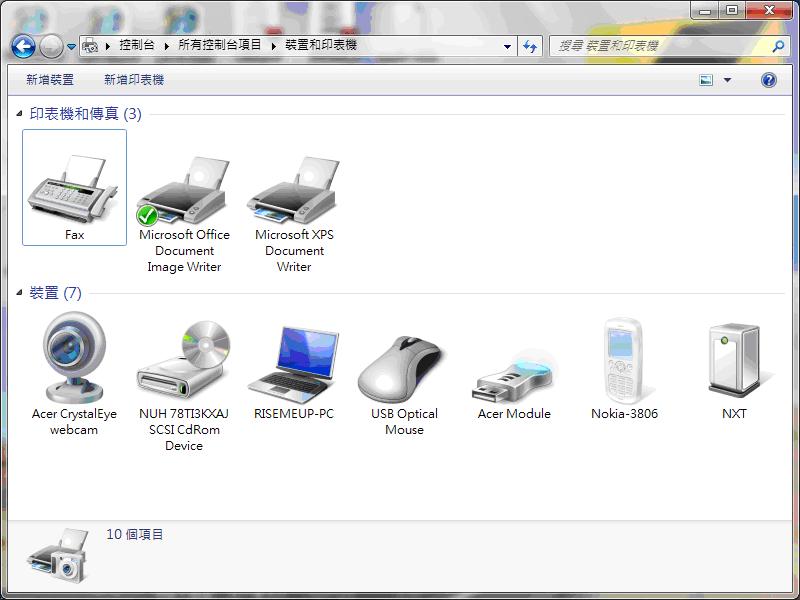Screen dimensions: 800x600
Task: Click 新增印表機 toolbar button
Action: 134,80
